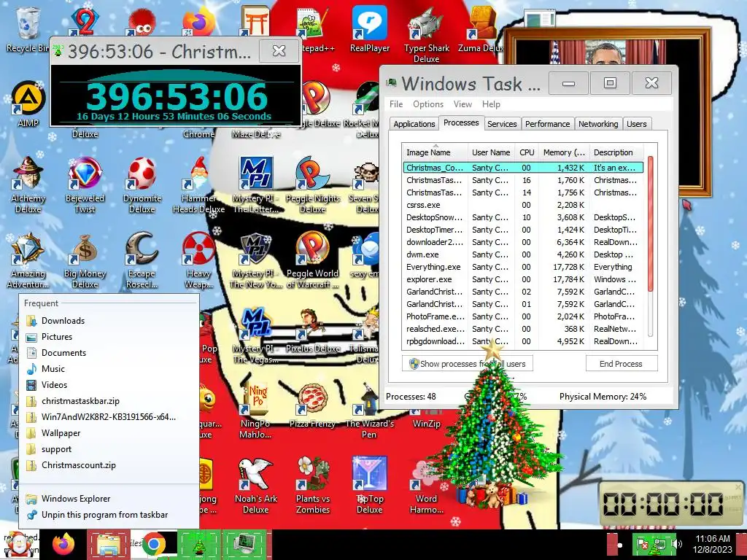Open Word Harmony shortcut
747x560 pixels.
click(x=426, y=486)
